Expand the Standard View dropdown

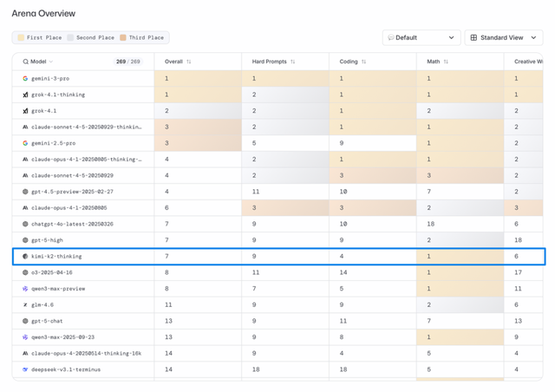(505, 38)
